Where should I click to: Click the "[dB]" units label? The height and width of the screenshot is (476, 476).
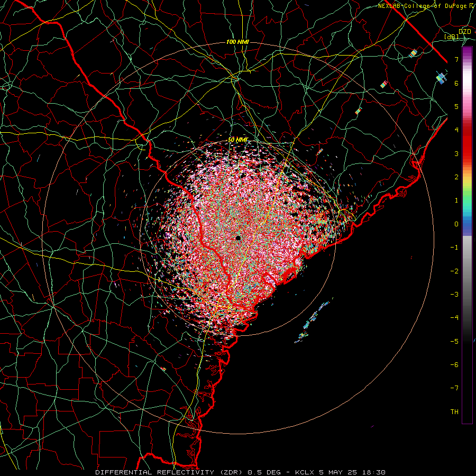[452, 36]
